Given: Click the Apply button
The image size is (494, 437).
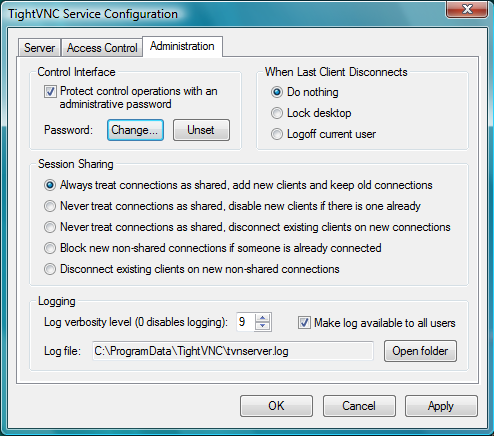Looking at the screenshot, I should (441, 406).
